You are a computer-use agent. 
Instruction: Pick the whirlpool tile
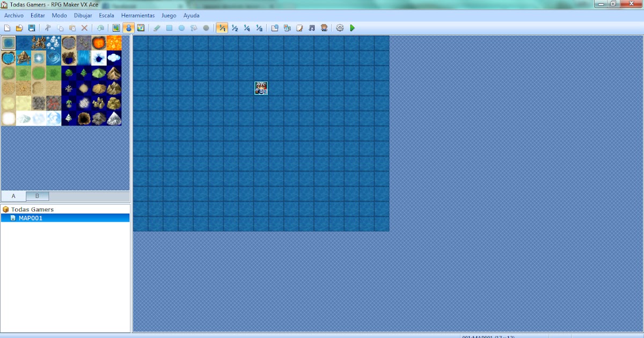click(x=54, y=58)
